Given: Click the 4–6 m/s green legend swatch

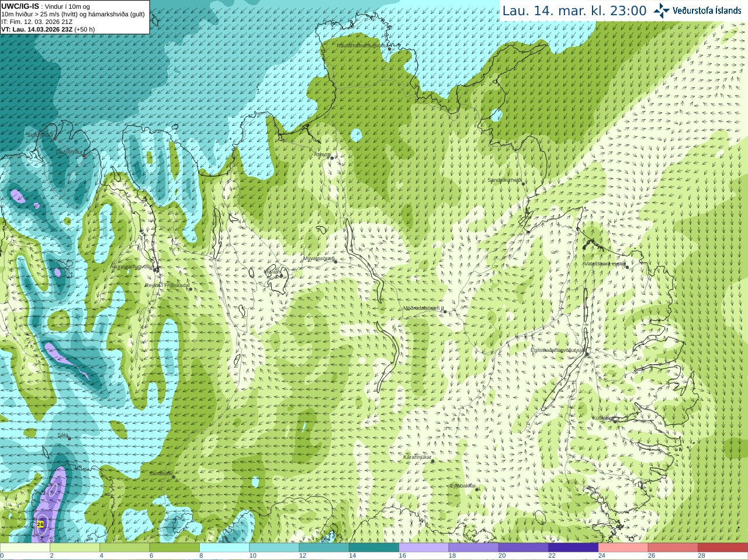Looking at the screenshot, I should pos(124,548).
